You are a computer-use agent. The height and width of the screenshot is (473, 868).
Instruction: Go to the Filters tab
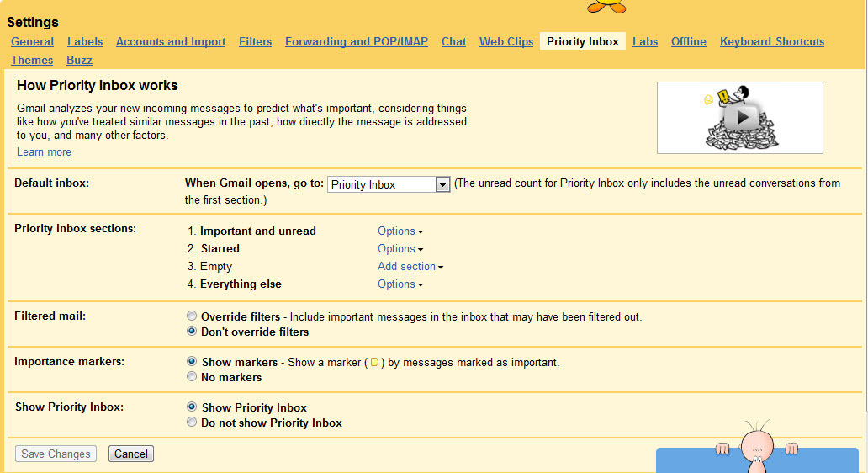pyautogui.click(x=255, y=41)
